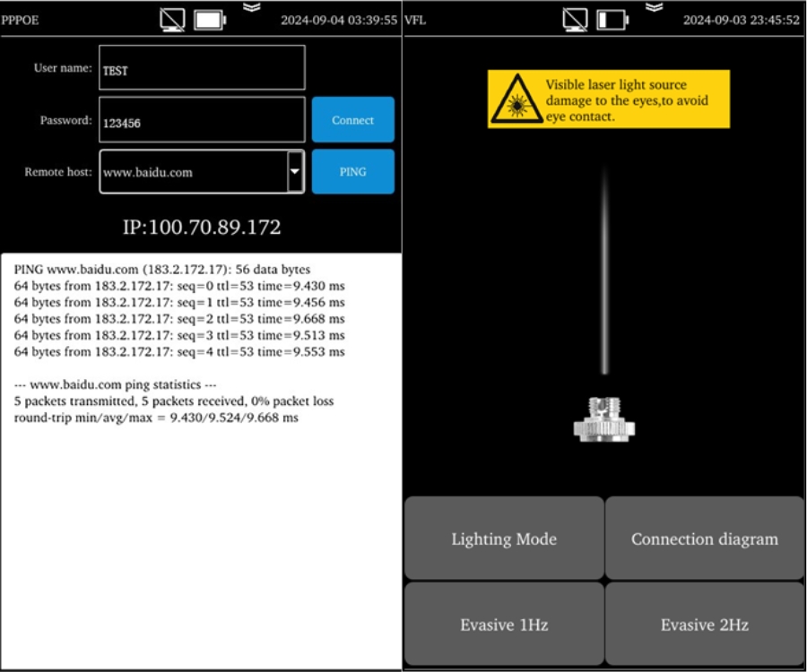The width and height of the screenshot is (807, 672).
Task: Click the vertical laser beam graphic
Action: (605, 269)
